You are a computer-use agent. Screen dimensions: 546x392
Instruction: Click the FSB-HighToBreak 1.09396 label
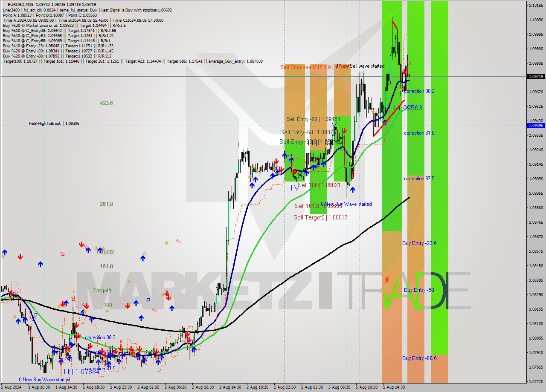tap(54, 124)
